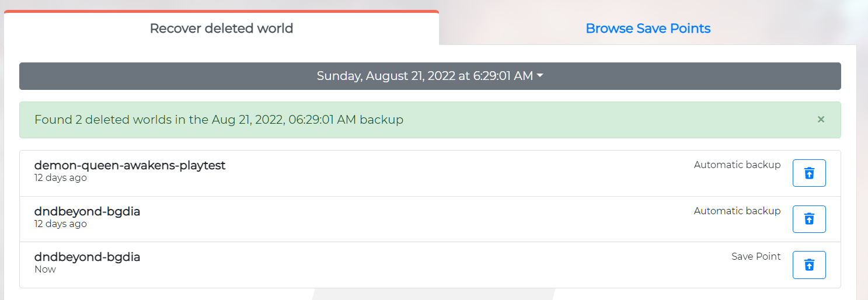Click Aug 21, 2022, 06:29:01 AM backup alert text
Viewport: 868px width, 300px height.
tap(308, 120)
